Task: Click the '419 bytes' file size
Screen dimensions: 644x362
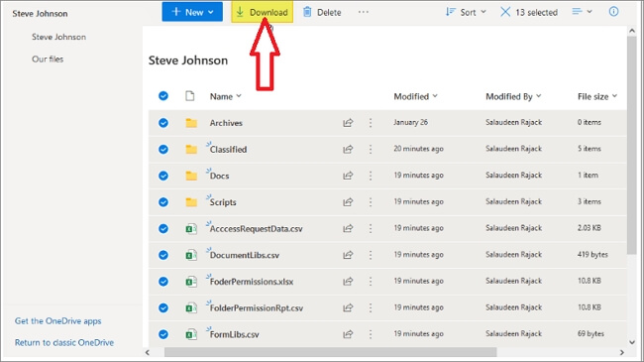Action: pos(592,255)
